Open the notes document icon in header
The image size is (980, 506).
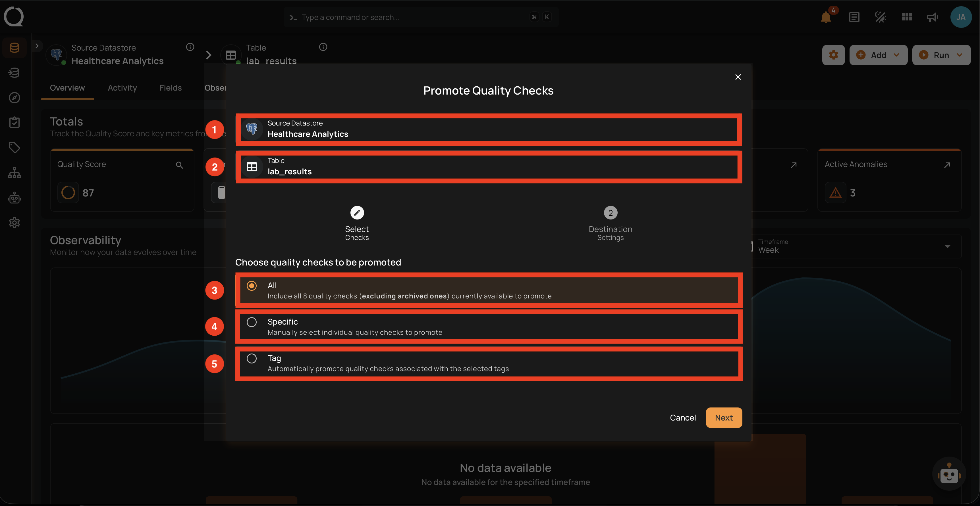click(x=854, y=17)
